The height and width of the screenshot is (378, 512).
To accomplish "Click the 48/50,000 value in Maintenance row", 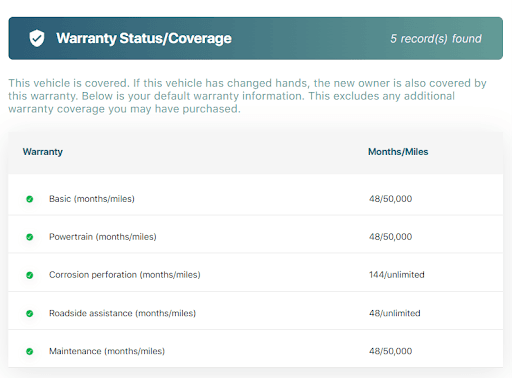I will click(390, 351).
